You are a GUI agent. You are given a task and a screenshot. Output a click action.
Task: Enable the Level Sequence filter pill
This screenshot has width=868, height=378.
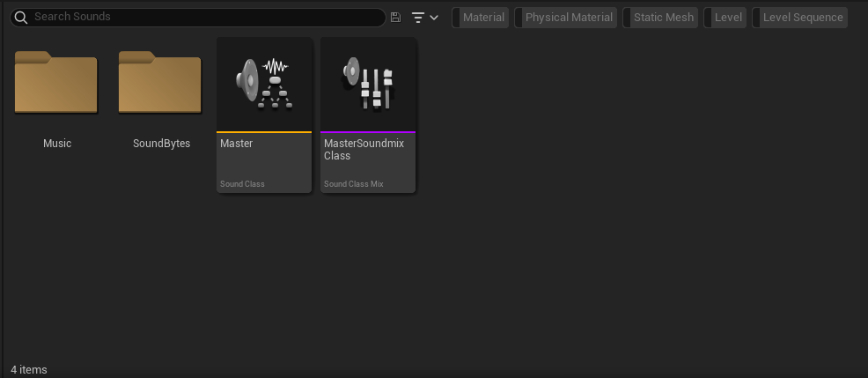point(802,18)
